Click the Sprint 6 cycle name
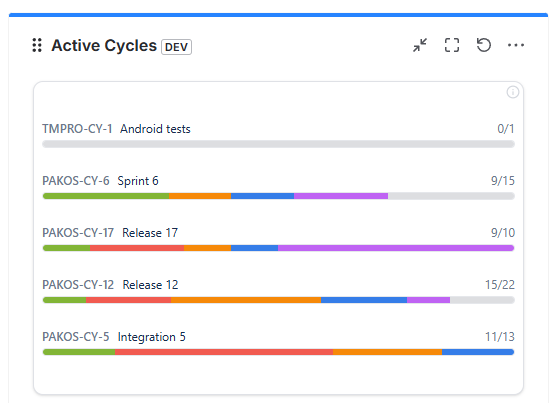Screen dimensions: 556x403 pos(138,181)
